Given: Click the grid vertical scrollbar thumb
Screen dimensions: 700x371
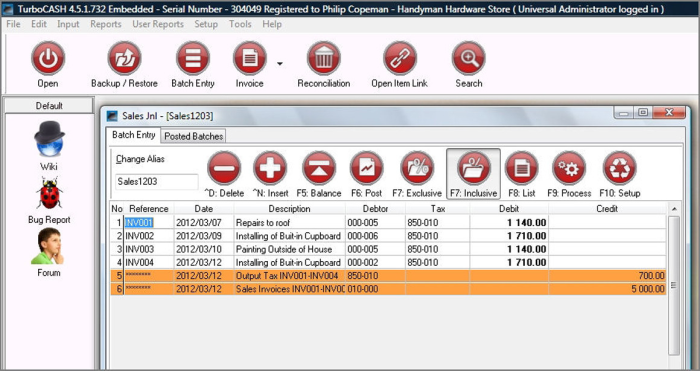Looking at the screenshot, I should pos(674,286).
